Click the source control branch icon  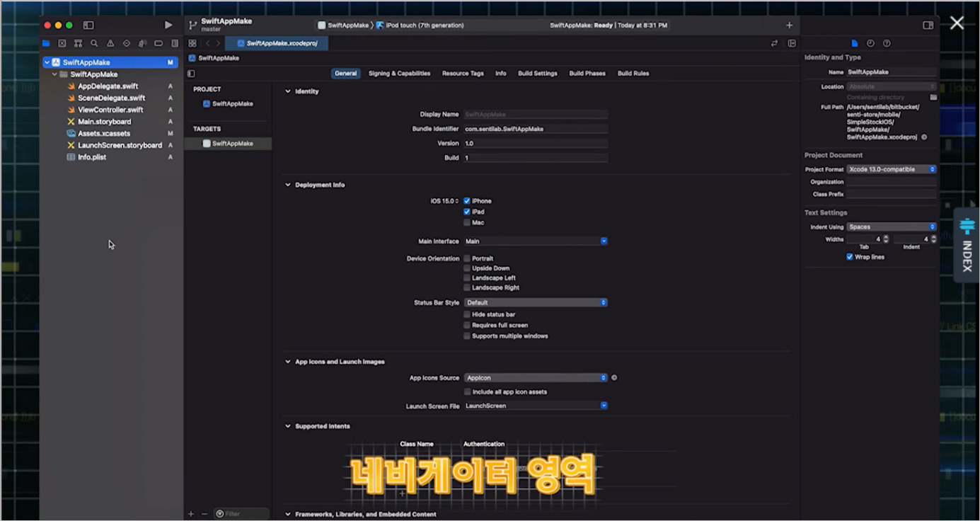tap(192, 25)
